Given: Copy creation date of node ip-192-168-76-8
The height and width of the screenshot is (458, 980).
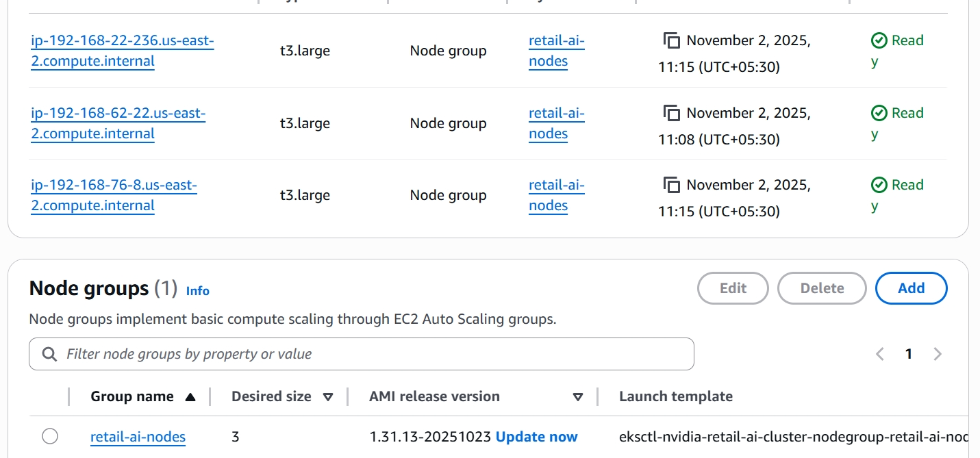Looking at the screenshot, I should tap(672, 185).
